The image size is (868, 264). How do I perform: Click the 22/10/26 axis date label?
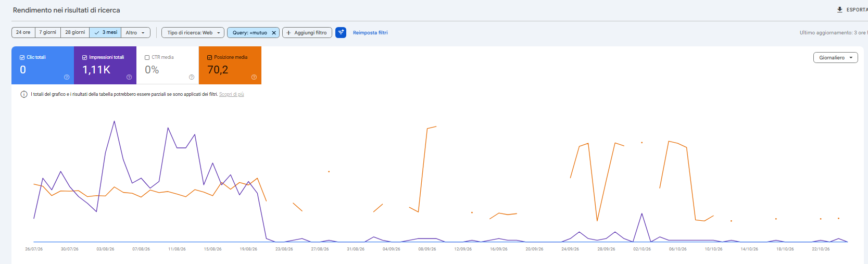821,249
